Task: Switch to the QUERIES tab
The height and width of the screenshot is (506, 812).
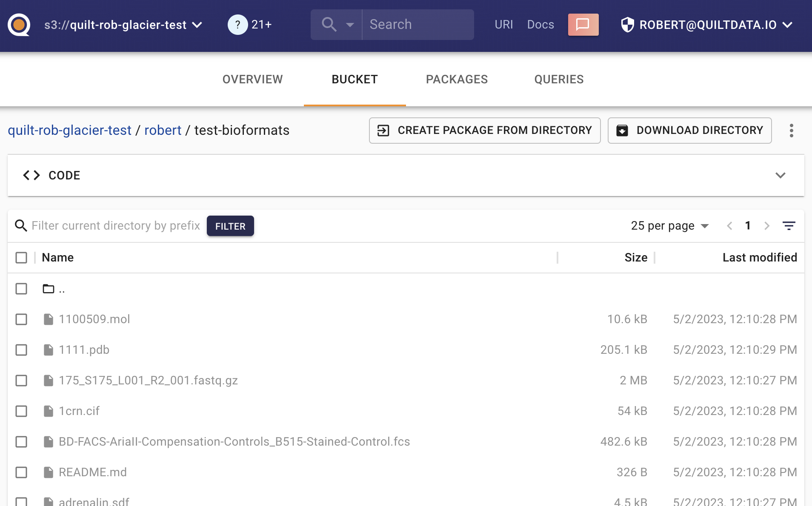Action: click(x=559, y=80)
